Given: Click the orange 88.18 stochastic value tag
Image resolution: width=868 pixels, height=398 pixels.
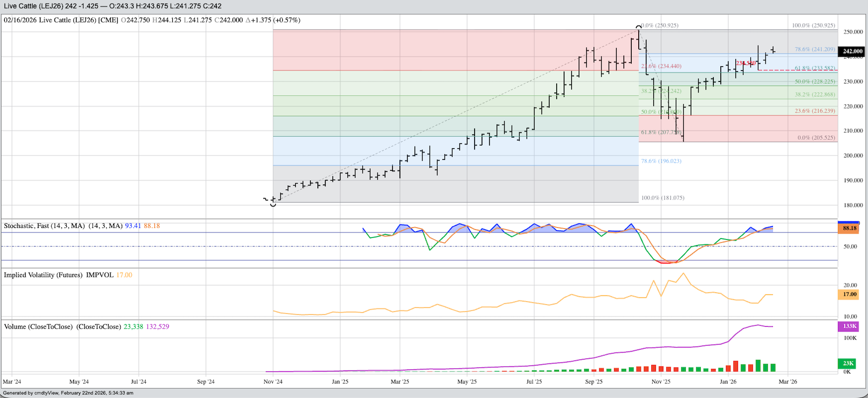Looking at the screenshot, I should (849, 228).
